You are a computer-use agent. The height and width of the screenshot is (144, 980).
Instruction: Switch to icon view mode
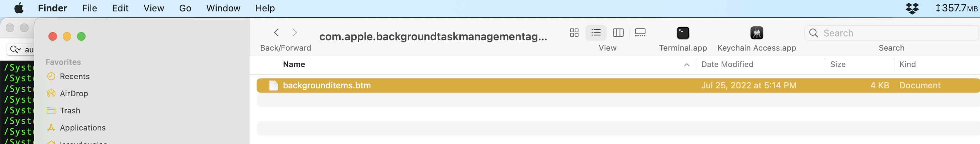574,33
